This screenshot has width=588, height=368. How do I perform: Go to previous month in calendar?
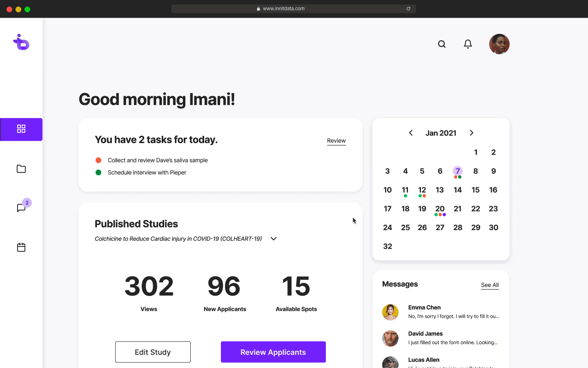click(411, 133)
